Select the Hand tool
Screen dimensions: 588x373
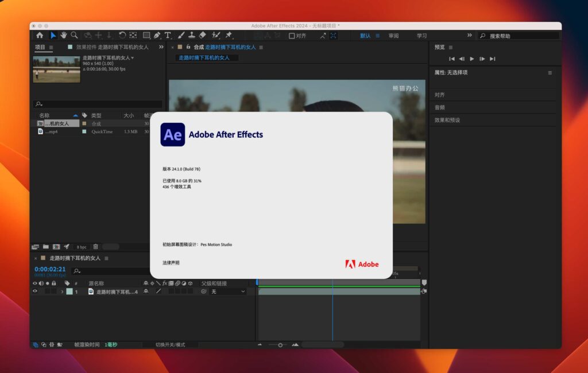[x=63, y=35]
